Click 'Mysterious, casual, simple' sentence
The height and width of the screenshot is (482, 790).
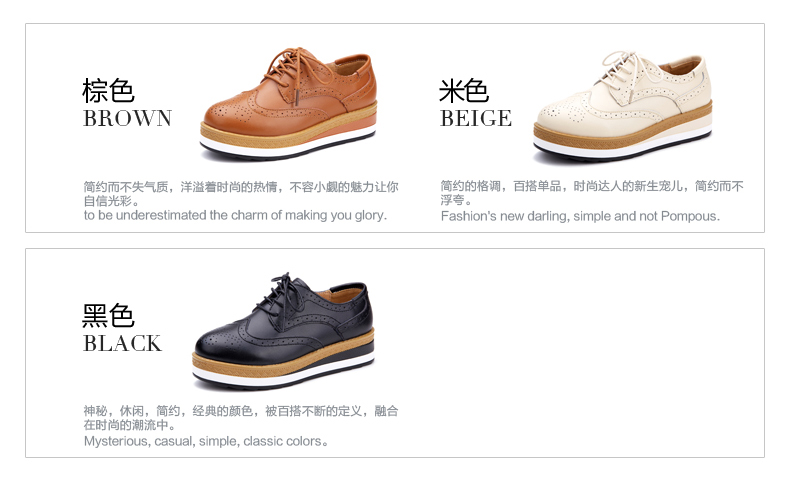pos(206,441)
